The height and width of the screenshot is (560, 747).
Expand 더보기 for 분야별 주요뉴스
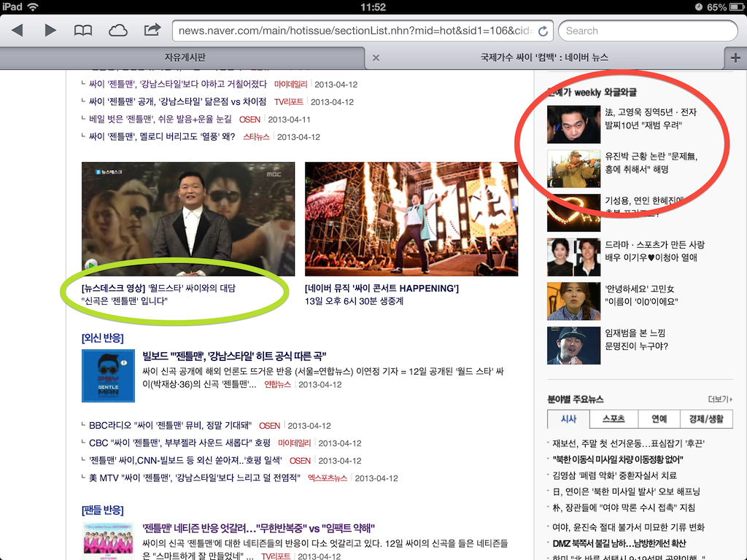(720, 399)
